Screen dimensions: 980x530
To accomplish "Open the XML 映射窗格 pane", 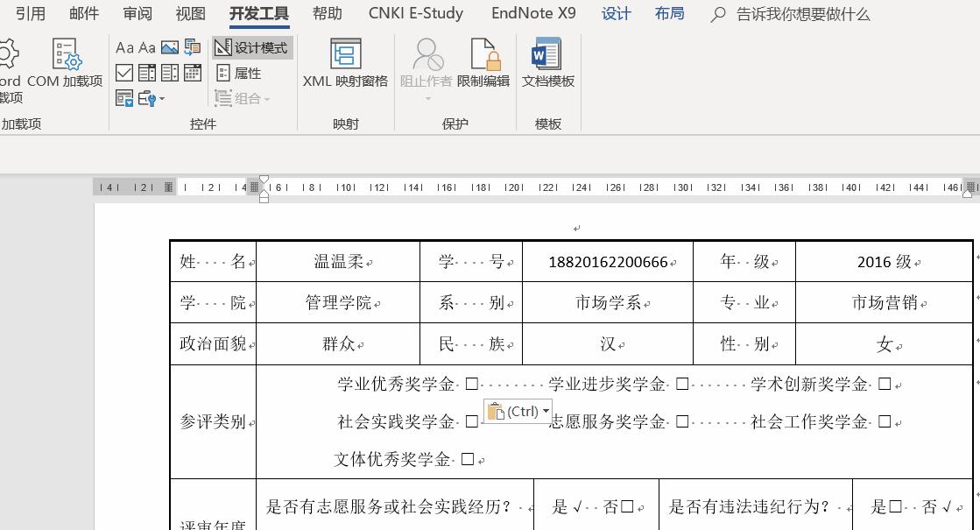I will pyautogui.click(x=345, y=66).
